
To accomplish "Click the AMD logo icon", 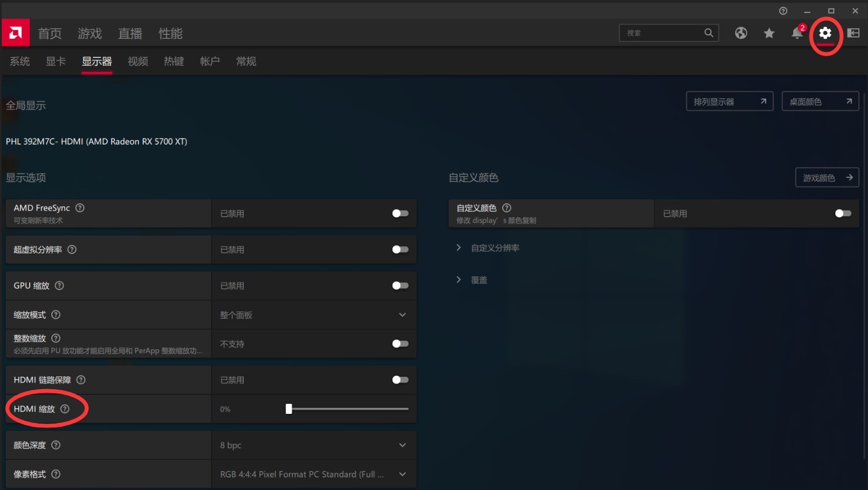I will pyautogui.click(x=15, y=33).
